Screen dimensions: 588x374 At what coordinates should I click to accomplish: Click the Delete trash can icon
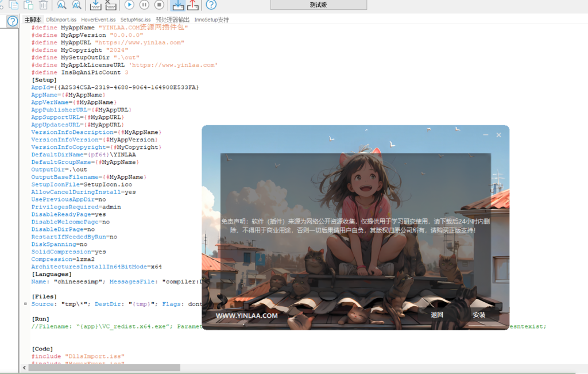(43, 5)
